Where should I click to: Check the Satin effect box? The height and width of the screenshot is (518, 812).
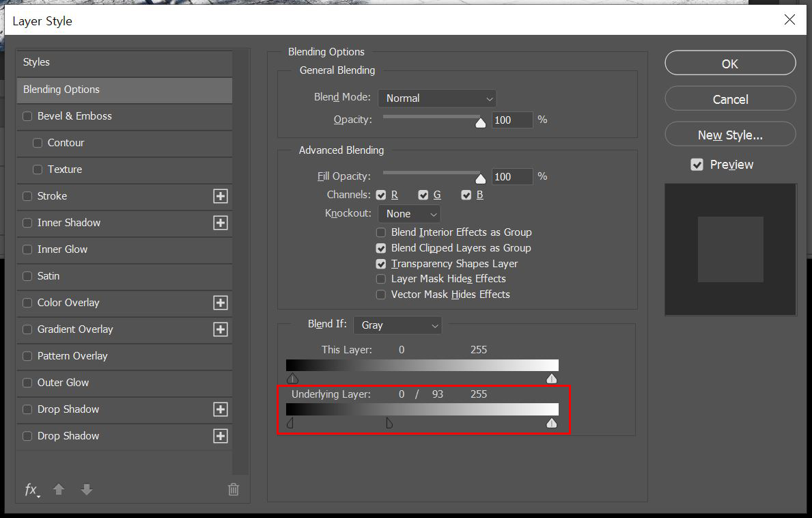[27, 276]
